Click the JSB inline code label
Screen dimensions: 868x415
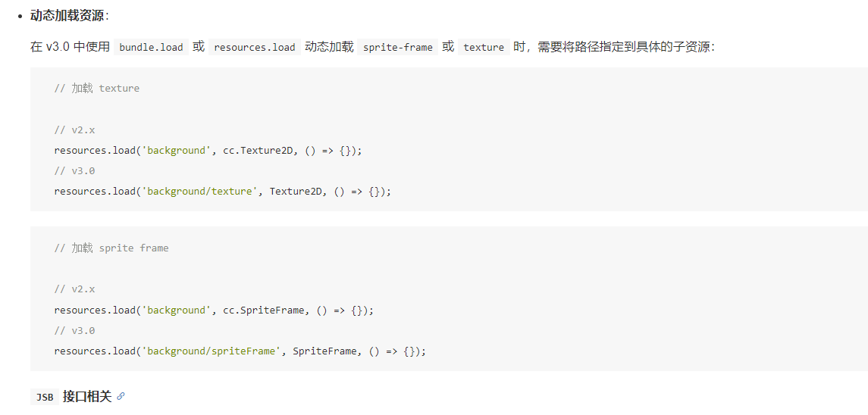pyautogui.click(x=45, y=397)
